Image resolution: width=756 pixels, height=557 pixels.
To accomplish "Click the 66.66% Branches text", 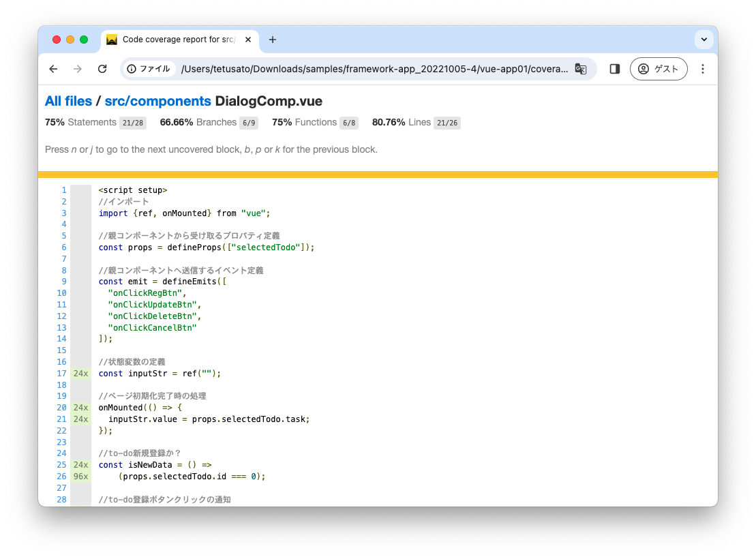I will pyautogui.click(x=198, y=123).
